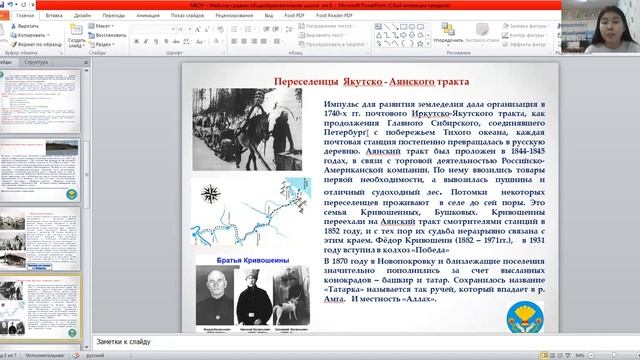
Task: Click the Clear formatting eraser icon
Action: (220, 29)
